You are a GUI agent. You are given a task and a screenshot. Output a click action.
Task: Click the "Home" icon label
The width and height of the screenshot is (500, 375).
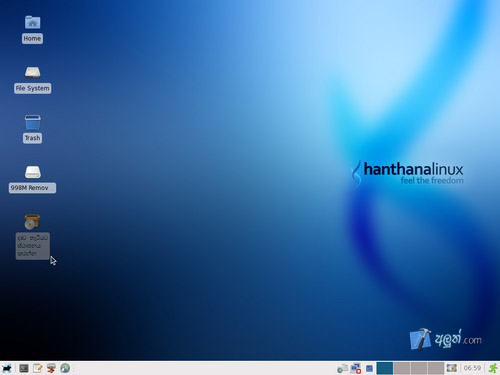click(x=32, y=38)
